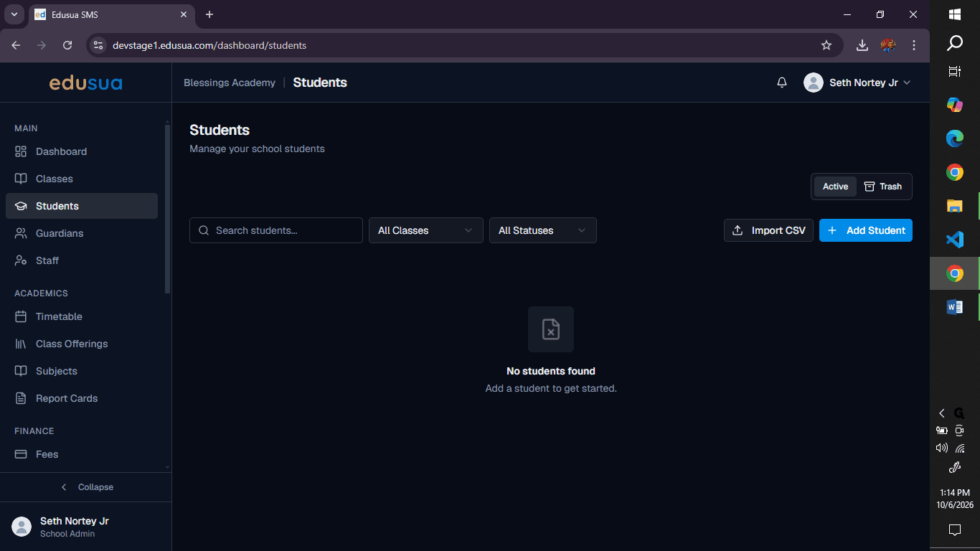Viewport: 980px width, 551px height.
Task: Click Blessings Academy breadcrumb
Action: 230,83
